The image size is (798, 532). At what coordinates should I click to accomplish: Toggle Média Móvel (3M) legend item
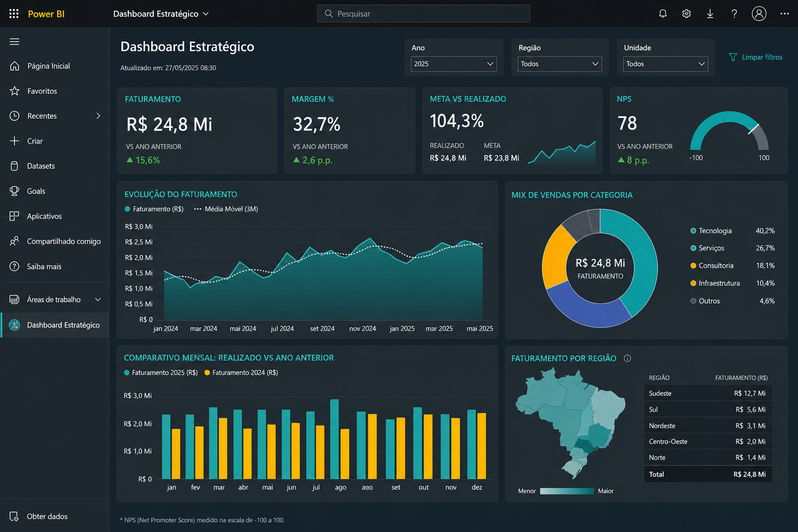point(226,209)
